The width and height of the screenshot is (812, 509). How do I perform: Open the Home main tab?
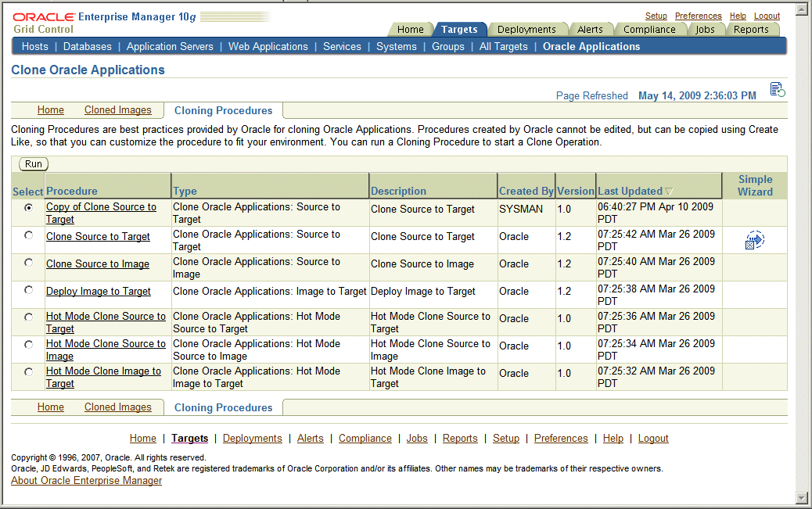tap(410, 30)
